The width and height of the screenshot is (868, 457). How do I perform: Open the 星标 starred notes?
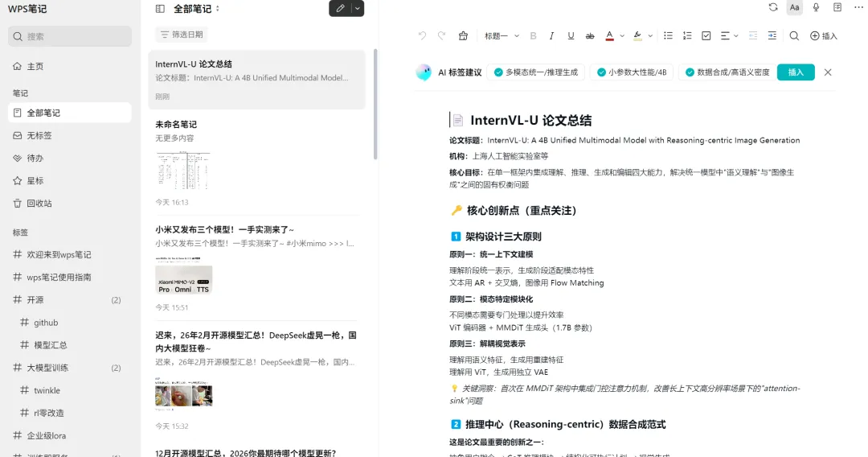click(x=70, y=181)
